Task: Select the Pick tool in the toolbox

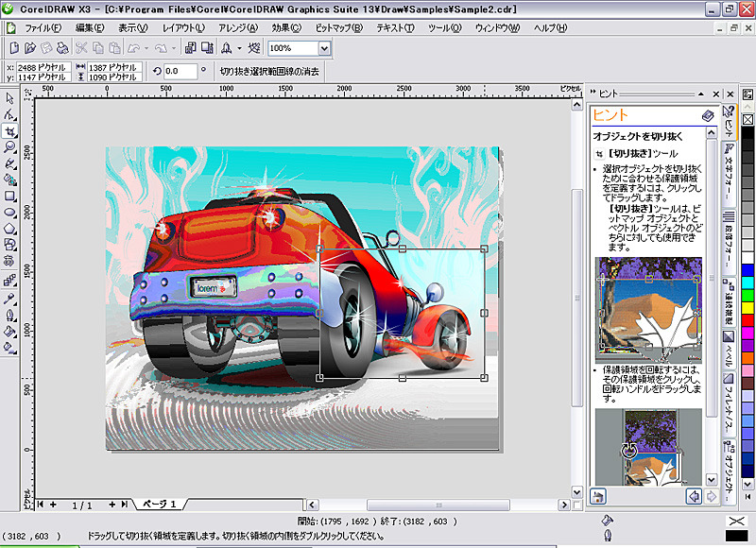Action: point(9,98)
